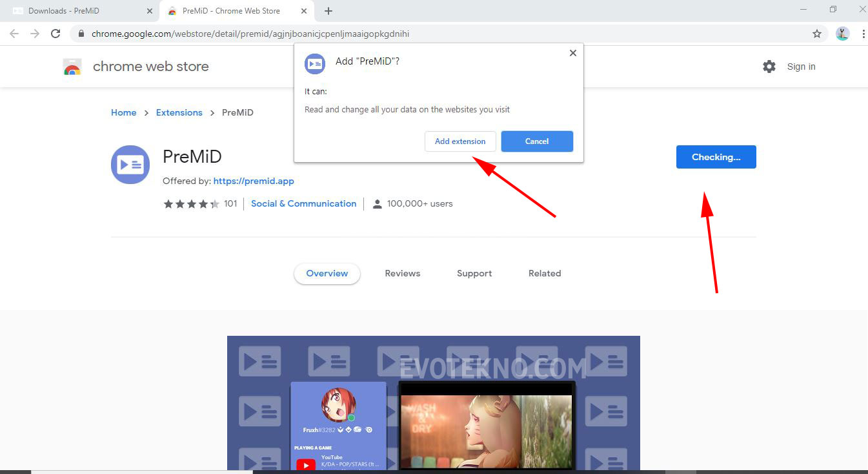Click the 101 ratings count
The height and width of the screenshot is (474, 868).
coord(230,203)
